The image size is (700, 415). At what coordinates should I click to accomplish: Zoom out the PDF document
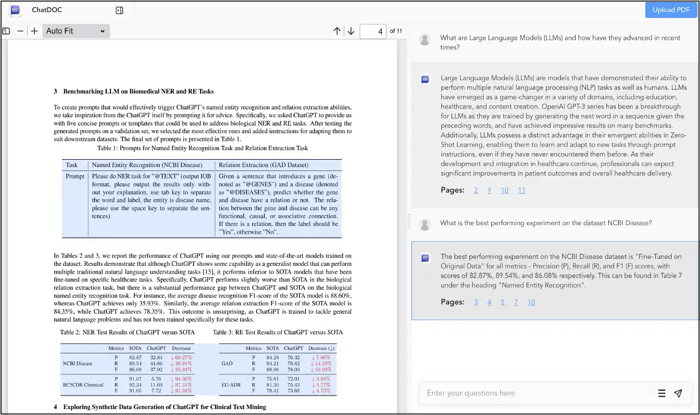point(20,31)
